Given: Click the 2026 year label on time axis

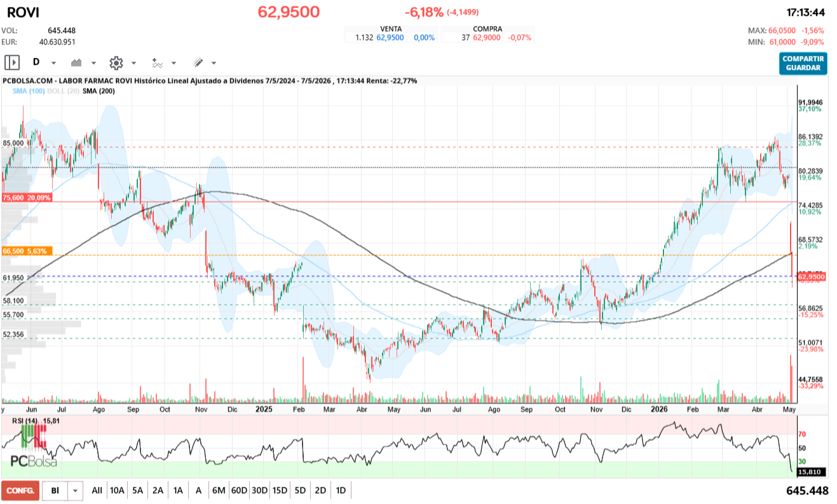Looking at the screenshot, I should click(658, 409).
